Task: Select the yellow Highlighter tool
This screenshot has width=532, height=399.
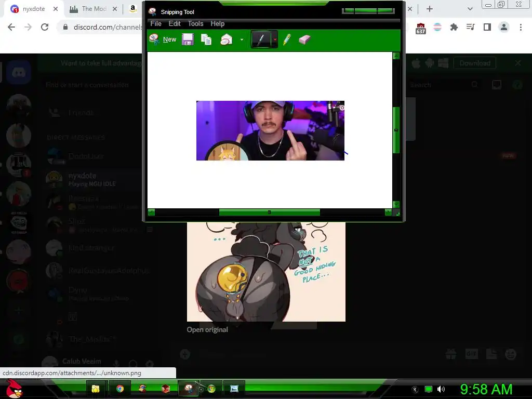Action: point(287,39)
